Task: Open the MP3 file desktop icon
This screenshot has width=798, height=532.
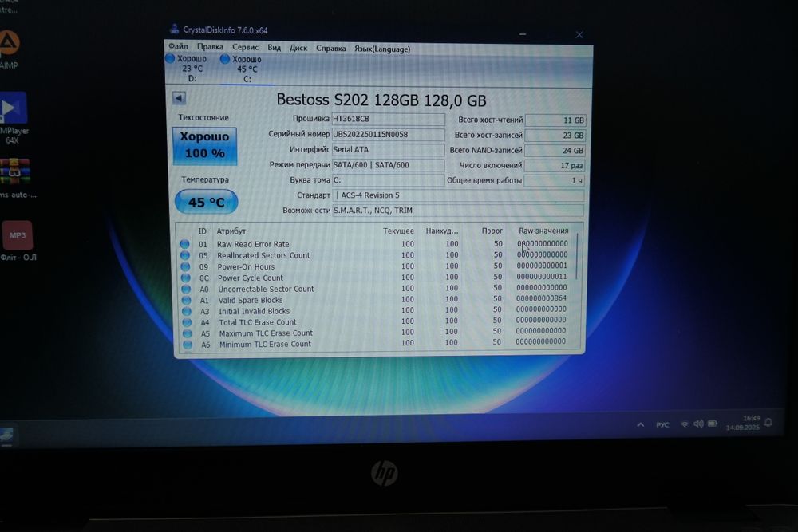Action: (18, 241)
